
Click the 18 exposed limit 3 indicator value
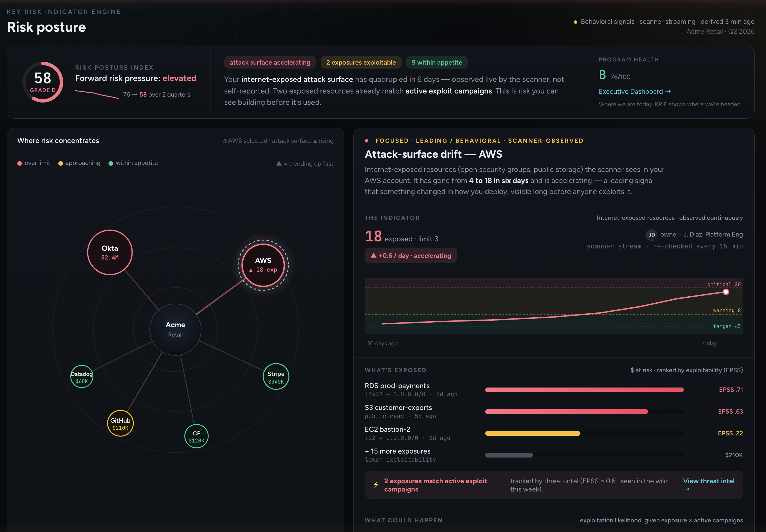tap(402, 237)
